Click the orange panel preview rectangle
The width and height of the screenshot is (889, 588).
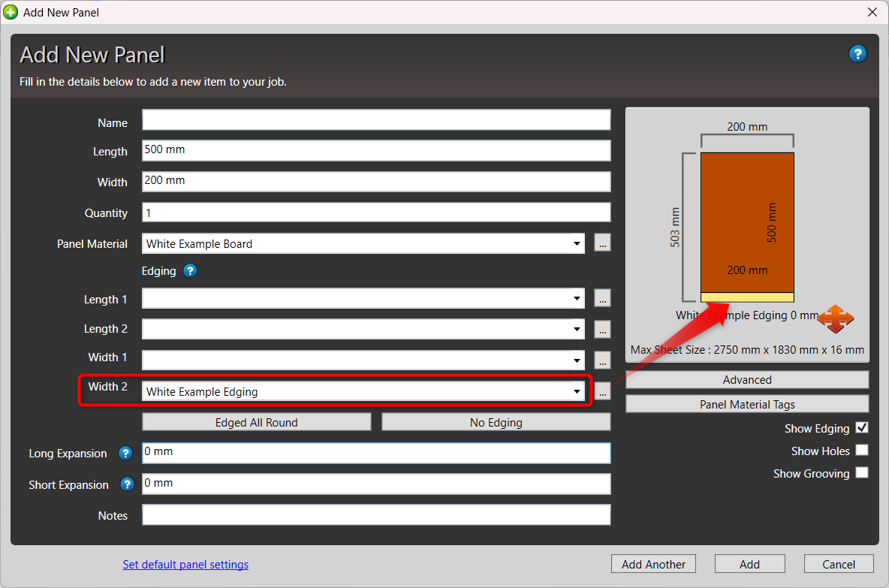pyautogui.click(x=747, y=222)
